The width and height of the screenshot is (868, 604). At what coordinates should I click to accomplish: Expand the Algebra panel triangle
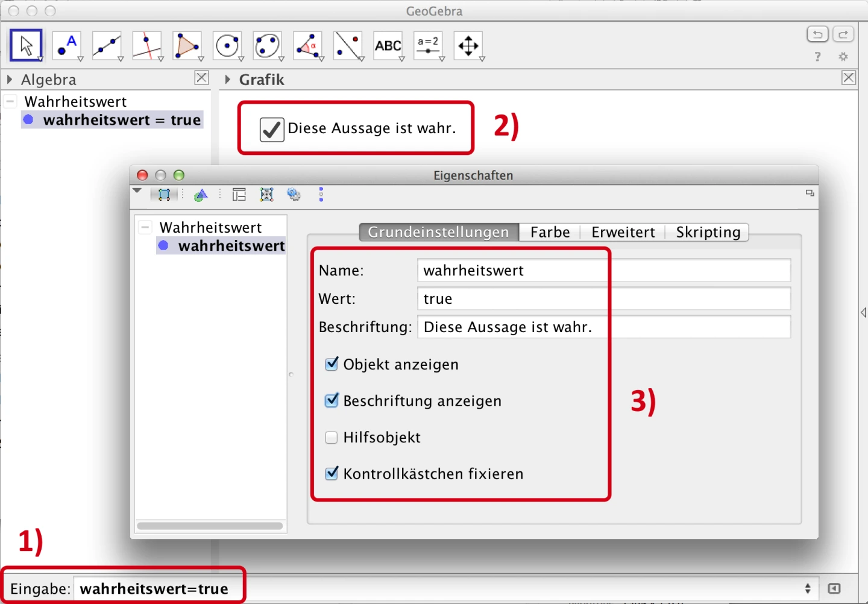click(10, 80)
